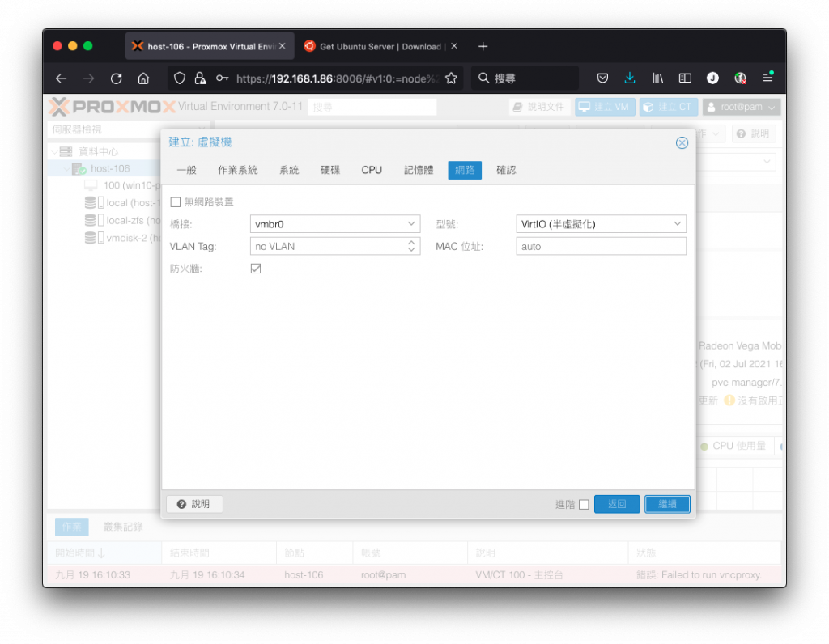Open the library bookshelf icon
Image resolution: width=829 pixels, height=644 pixels.
click(657, 78)
